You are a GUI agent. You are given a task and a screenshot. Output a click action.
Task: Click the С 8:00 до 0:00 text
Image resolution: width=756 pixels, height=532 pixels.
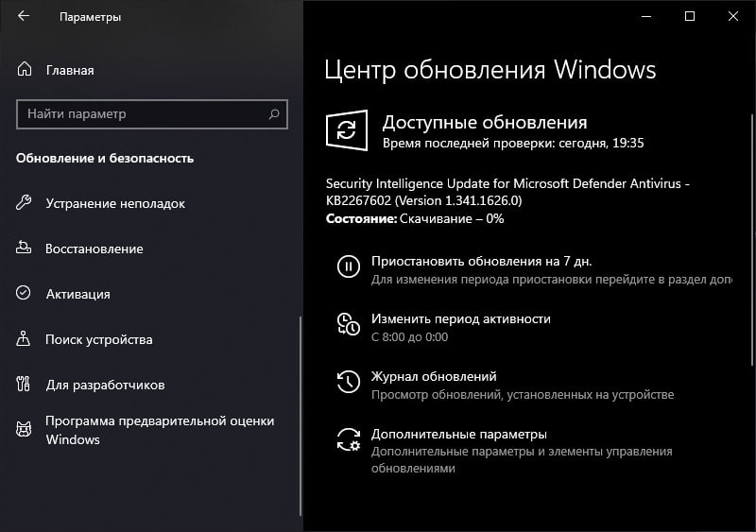[409, 337]
